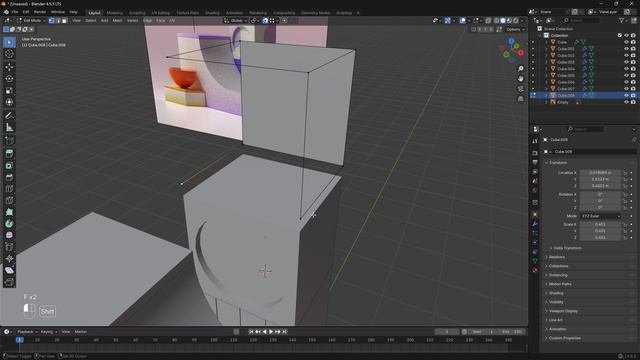The height and width of the screenshot is (360, 640).
Task: Open the Global transform orientation dropdown
Action: (x=236, y=20)
